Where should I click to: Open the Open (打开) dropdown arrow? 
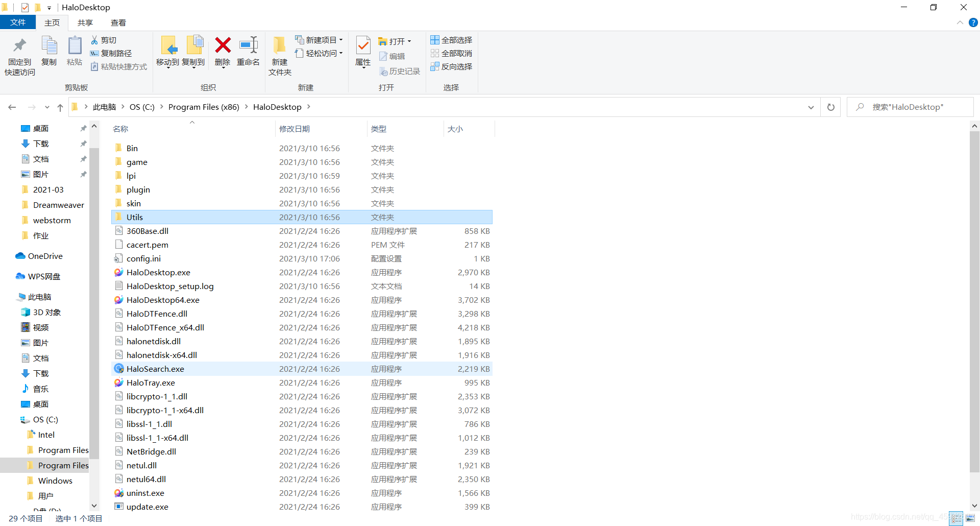[x=409, y=41]
